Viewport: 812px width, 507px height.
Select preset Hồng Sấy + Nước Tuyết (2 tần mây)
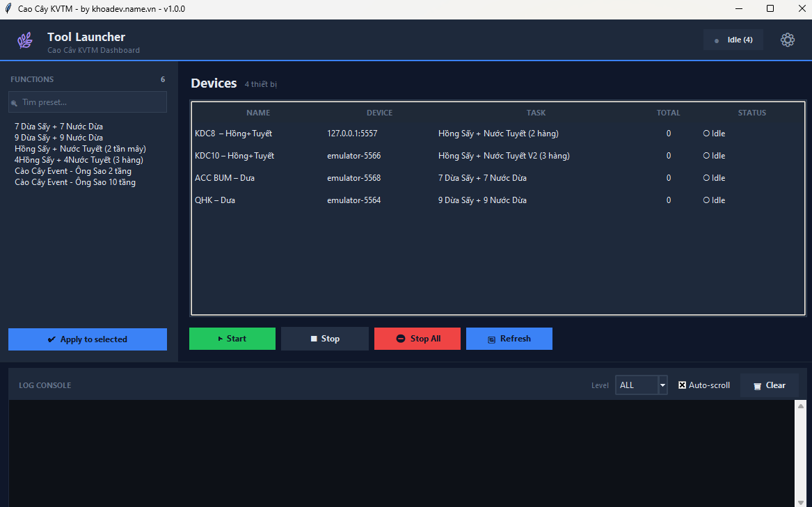[80, 149]
